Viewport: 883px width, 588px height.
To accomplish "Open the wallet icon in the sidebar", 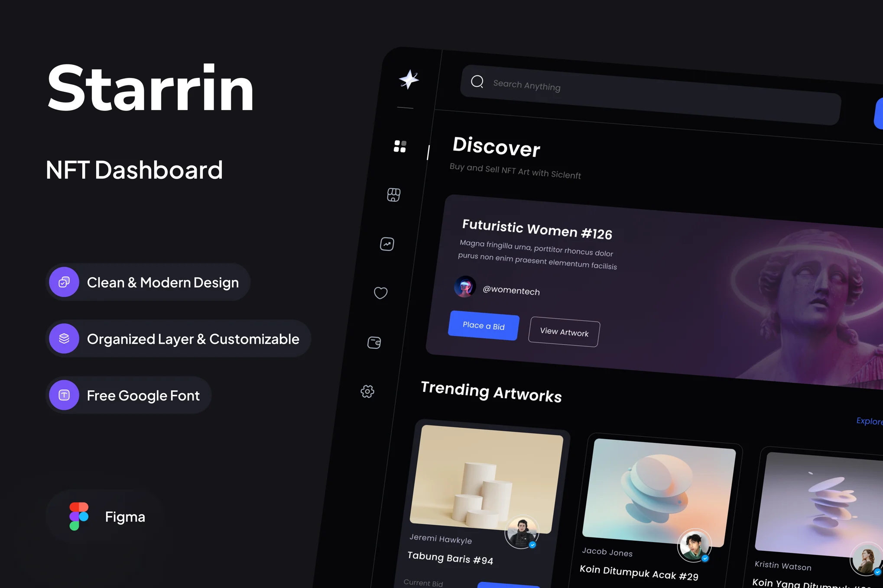I will (374, 342).
